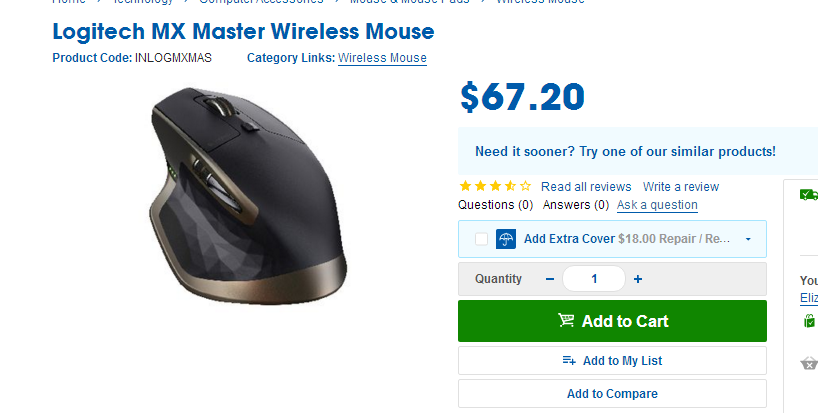Click Write a review link
The width and height of the screenshot is (818, 413).
(x=681, y=187)
